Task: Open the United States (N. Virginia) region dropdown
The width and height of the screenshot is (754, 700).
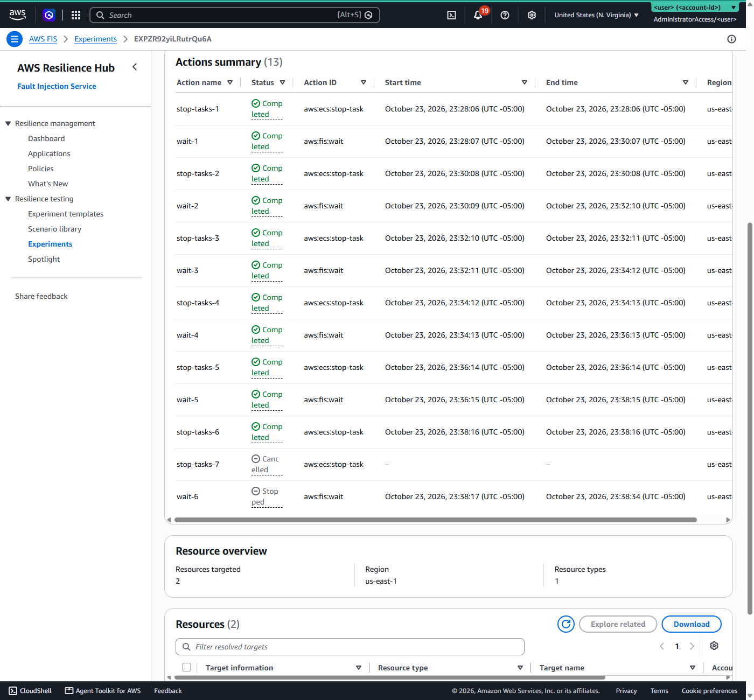Action: [596, 15]
